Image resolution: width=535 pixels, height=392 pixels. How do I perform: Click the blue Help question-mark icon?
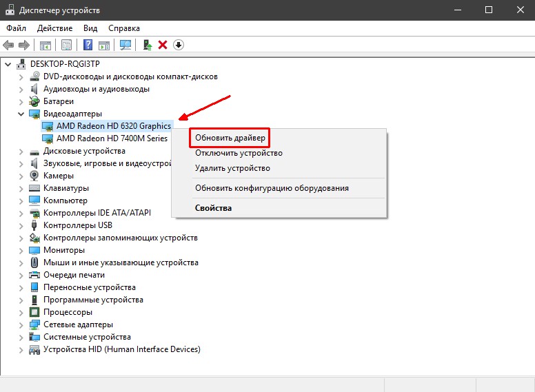point(88,45)
